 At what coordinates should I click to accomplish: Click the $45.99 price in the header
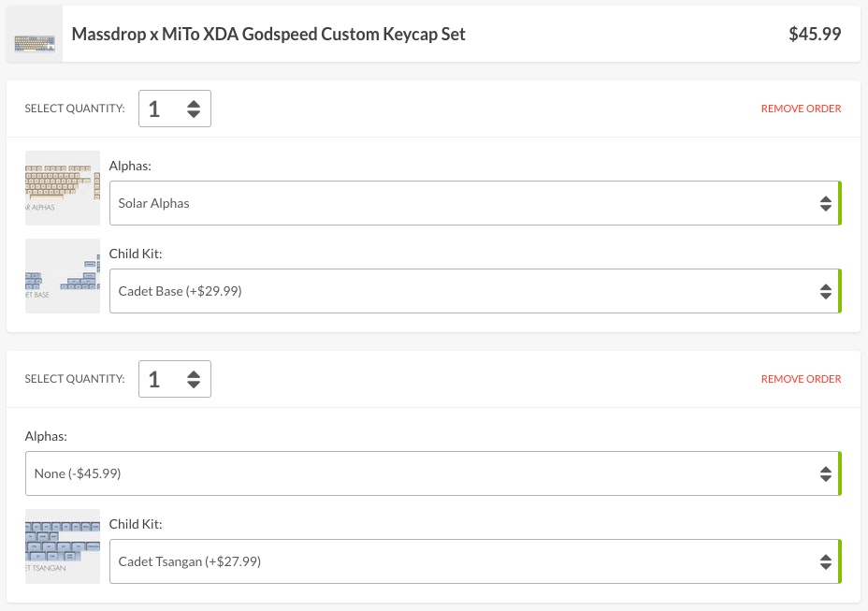(815, 35)
